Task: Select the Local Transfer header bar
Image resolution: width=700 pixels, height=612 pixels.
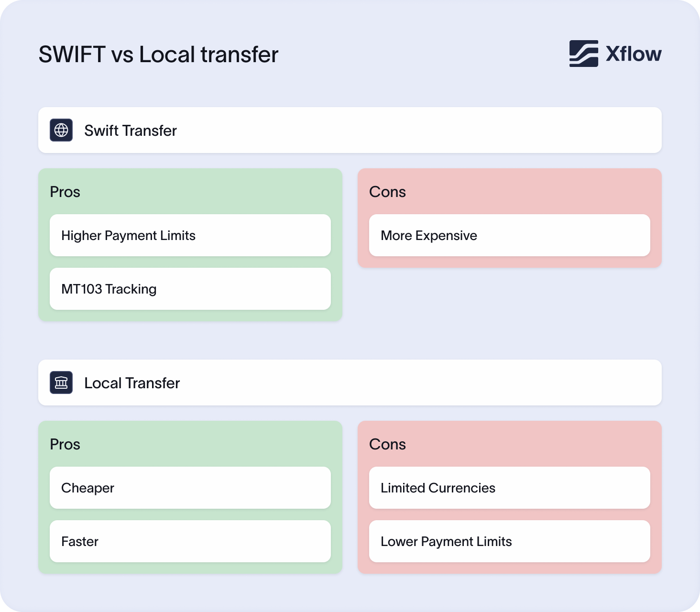Action: 349,382
